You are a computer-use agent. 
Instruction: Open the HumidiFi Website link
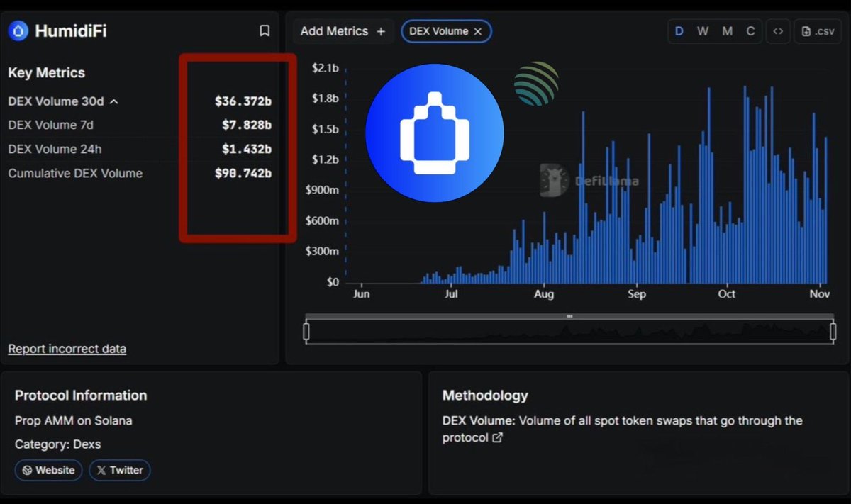49,470
